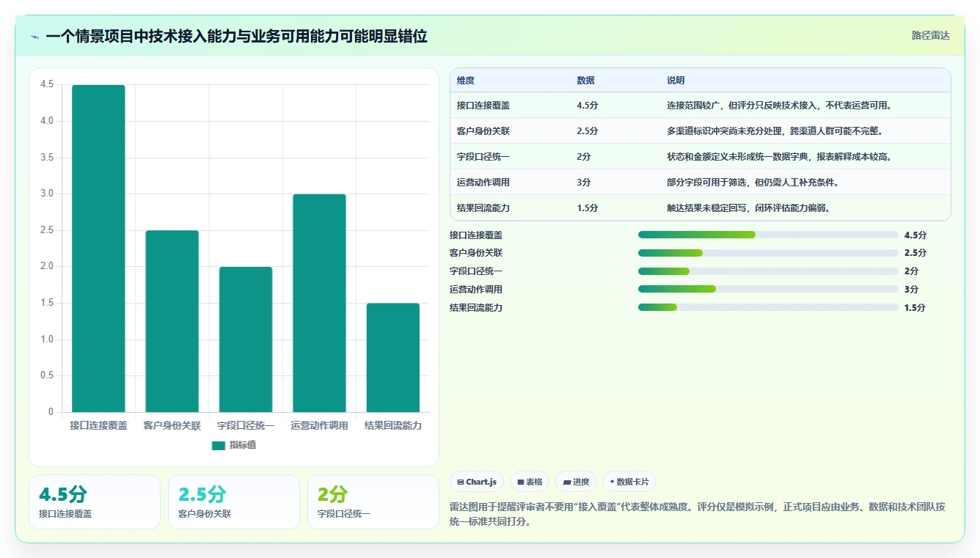The width and height of the screenshot is (980, 558).
Task: Click the 1.5分 value beside the progress bar
Action: click(915, 308)
